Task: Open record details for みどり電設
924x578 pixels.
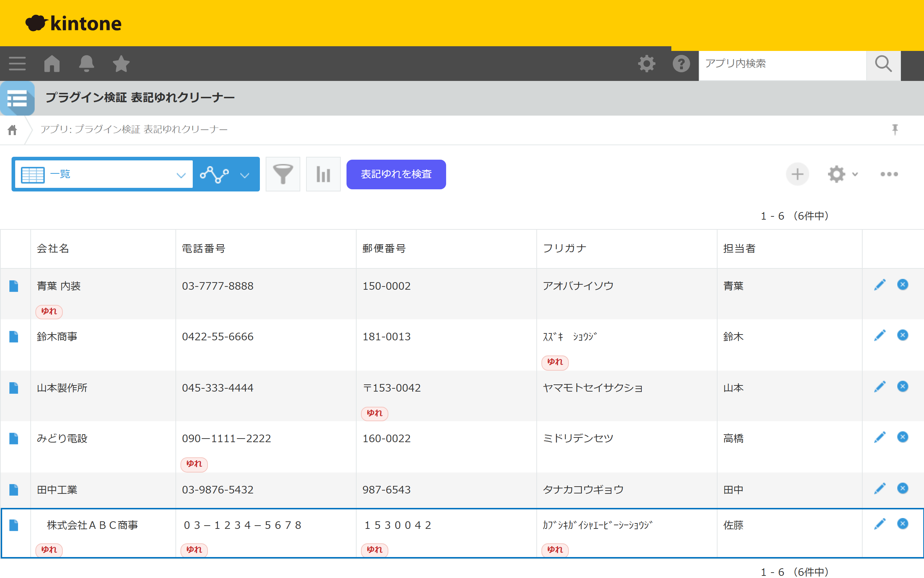Action: [x=14, y=439]
